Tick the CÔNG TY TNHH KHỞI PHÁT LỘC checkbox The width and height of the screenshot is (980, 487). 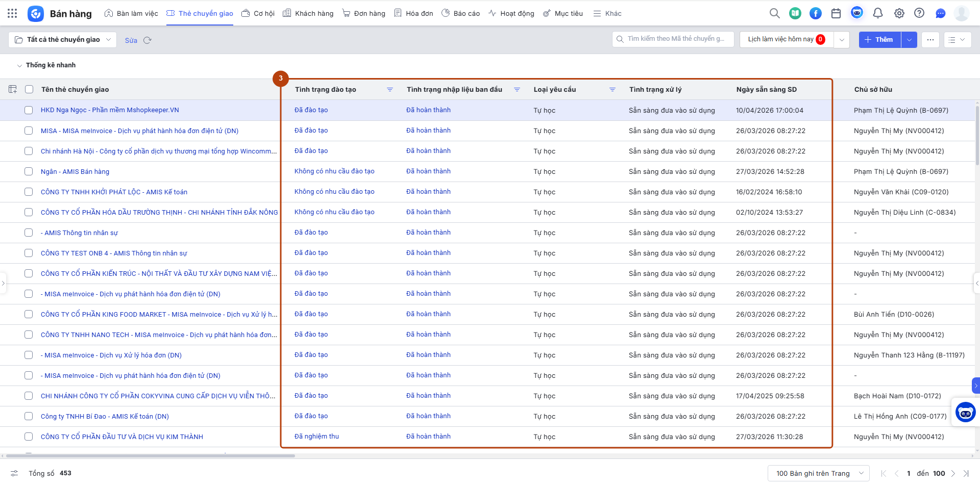(29, 192)
